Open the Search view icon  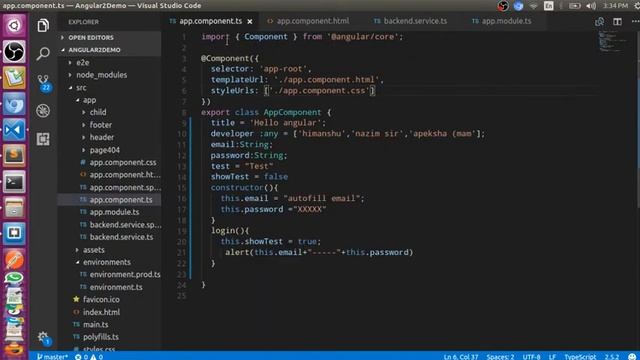click(43, 53)
